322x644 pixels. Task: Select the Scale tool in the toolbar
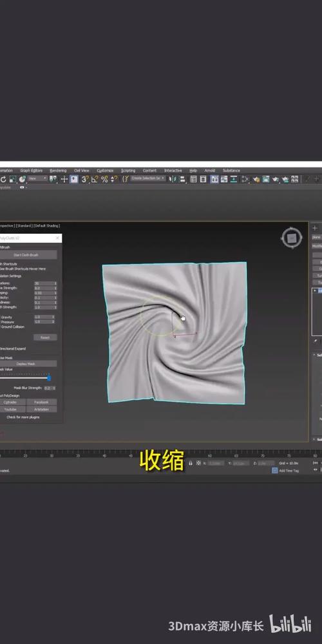tap(13, 179)
